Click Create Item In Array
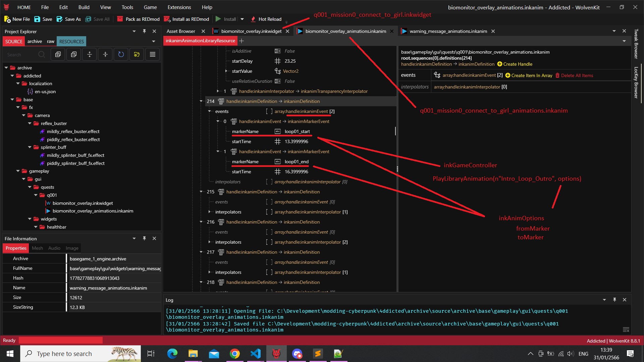Image resolution: width=644 pixels, height=362 pixels. [529, 75]
